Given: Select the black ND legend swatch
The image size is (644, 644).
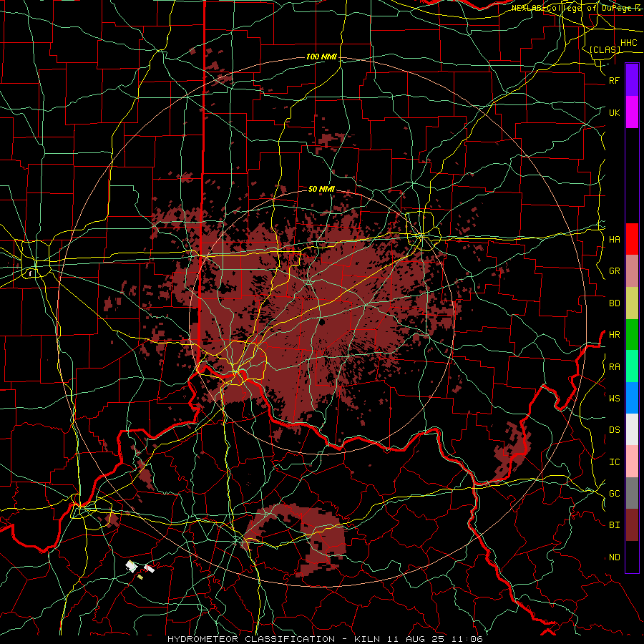Looking at the screenshot, I should (x=632, y=557).
